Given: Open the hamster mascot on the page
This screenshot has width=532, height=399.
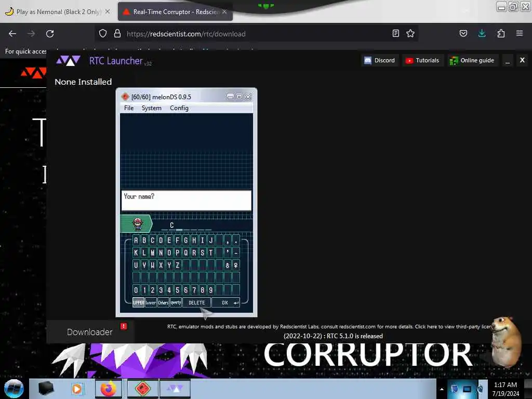Looking at the screenshot, I should [x=507, y=342].
